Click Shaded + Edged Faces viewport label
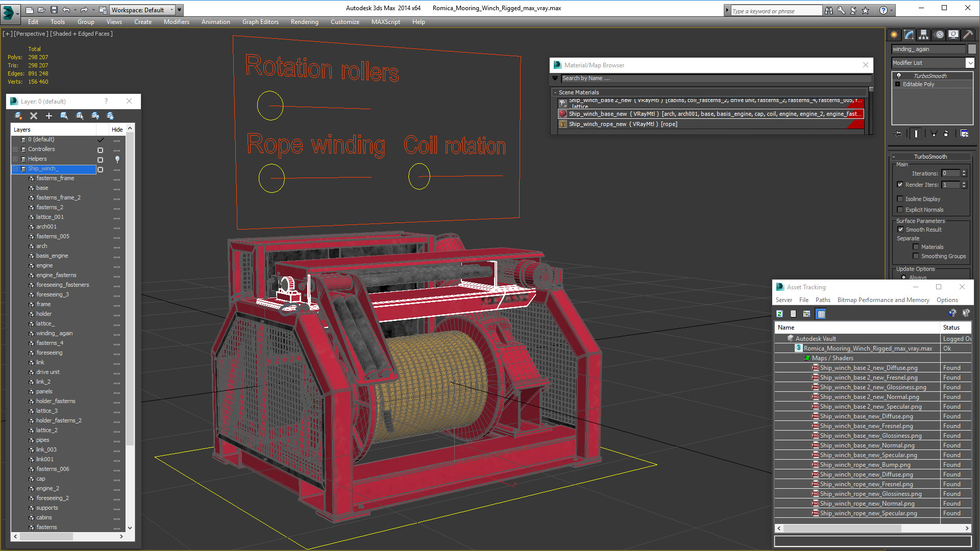Screen dimensions: 980x551 81,34
